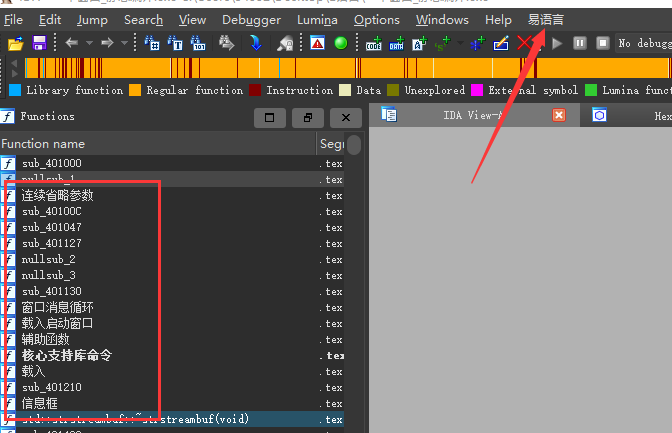Viewport: 672px width, 433px height.
Task: Jump forward with the right arrow icon
Action: coord(107,42)
